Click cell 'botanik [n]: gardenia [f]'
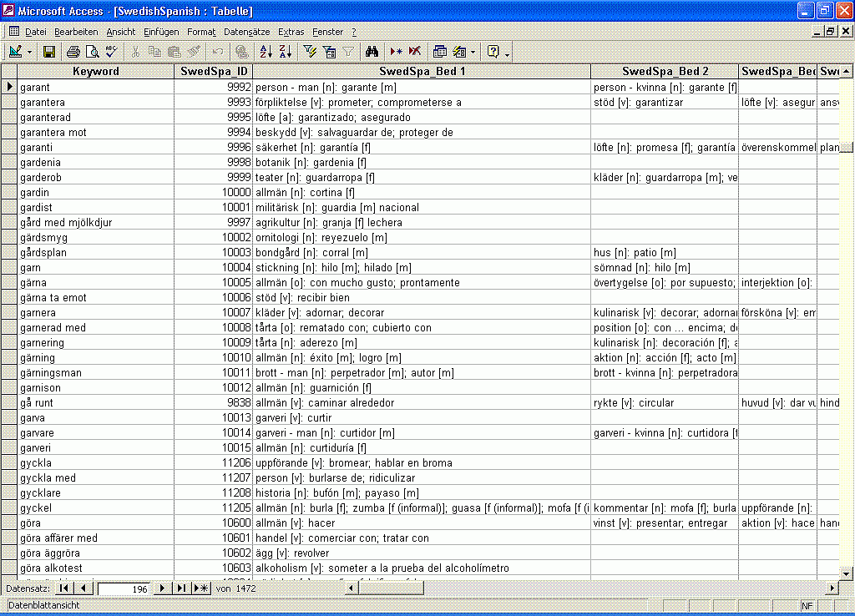The image size is (855, 616). (422, 162)
